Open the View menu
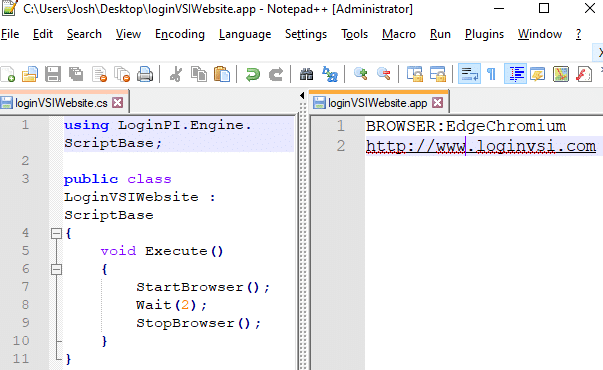603x370 pixels. [x=128, y=34]
